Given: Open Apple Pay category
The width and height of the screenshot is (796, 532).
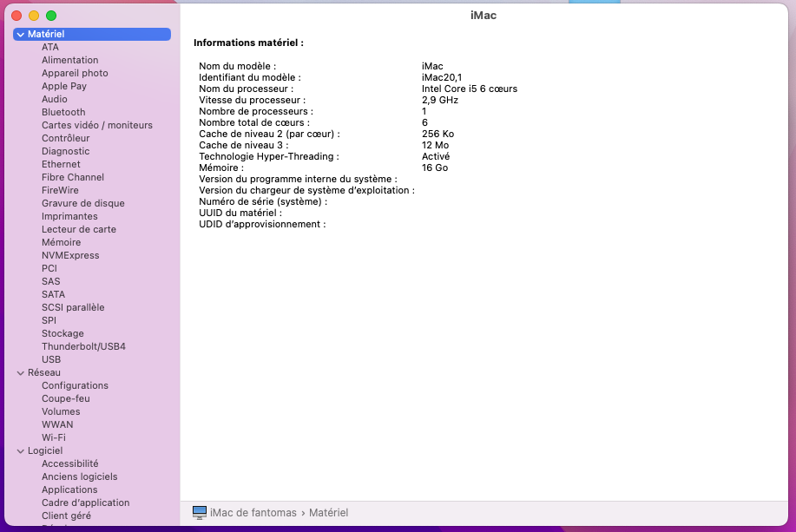Looking at the screenshot, I should pyautogui.click(x=64, y=86).
